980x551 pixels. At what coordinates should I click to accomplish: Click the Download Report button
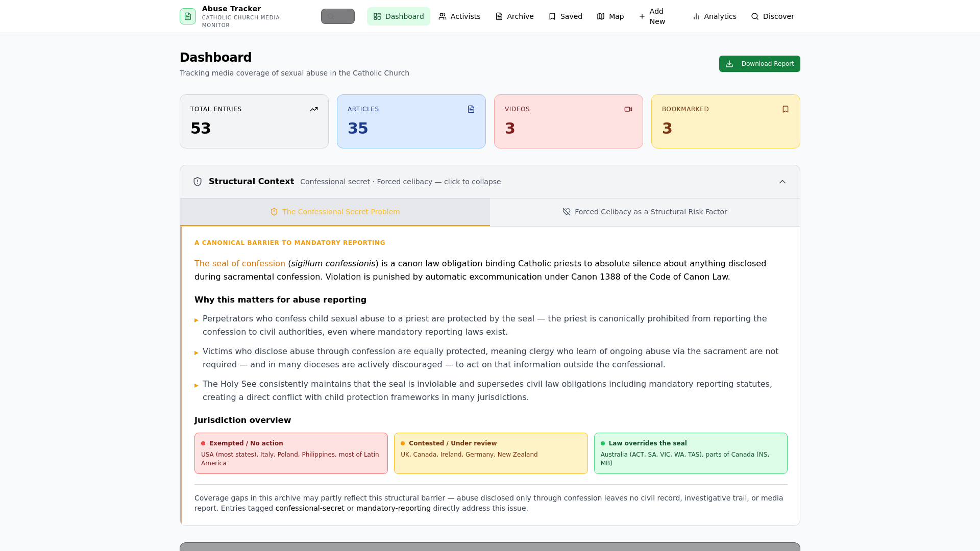pos(759,64)
